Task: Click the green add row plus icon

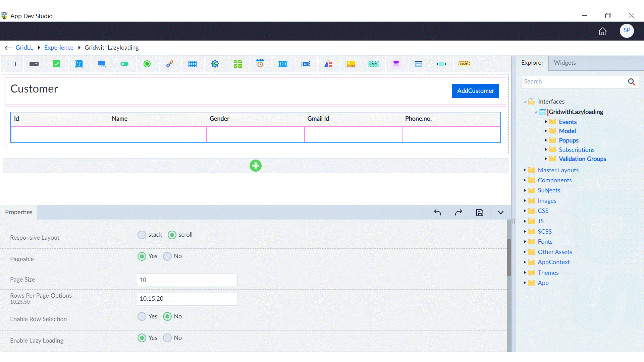Action: click(256, 166)
